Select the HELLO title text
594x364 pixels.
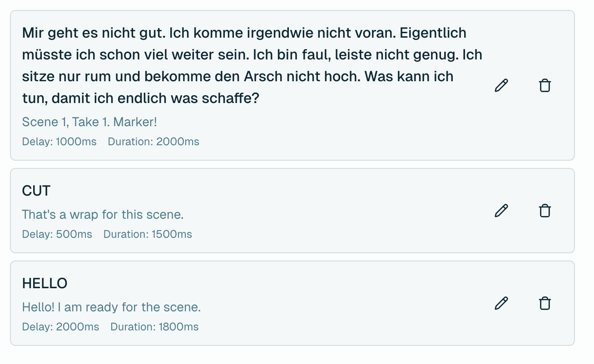45,284
